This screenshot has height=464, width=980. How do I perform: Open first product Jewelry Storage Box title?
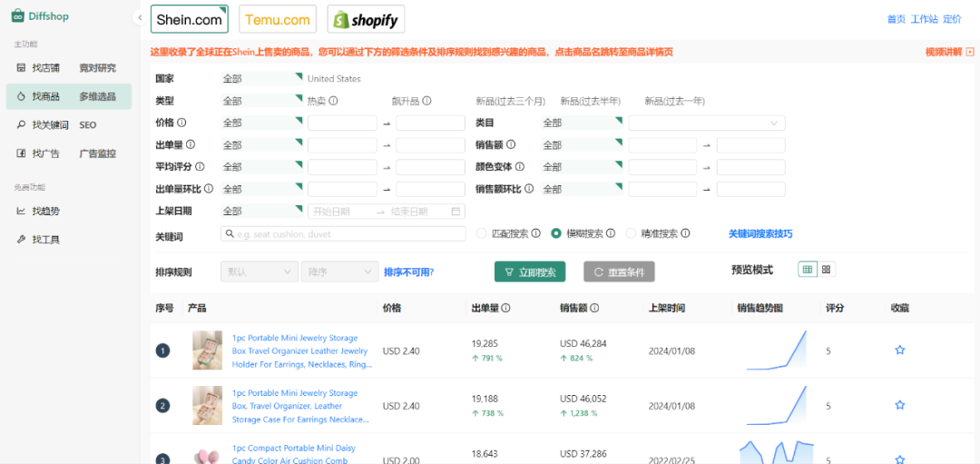300,350
